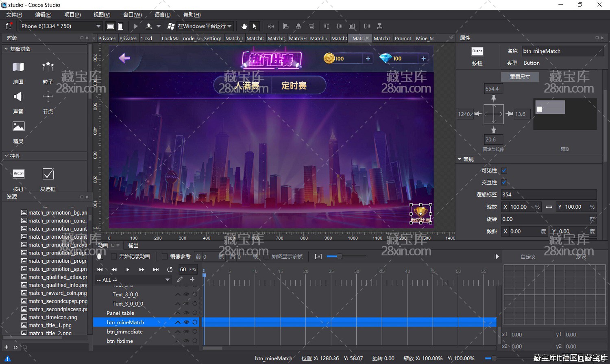610x364 pixels.
Task: Hide the btn_mineMatch layer via eye icon
Action: [x=186, y=322]
